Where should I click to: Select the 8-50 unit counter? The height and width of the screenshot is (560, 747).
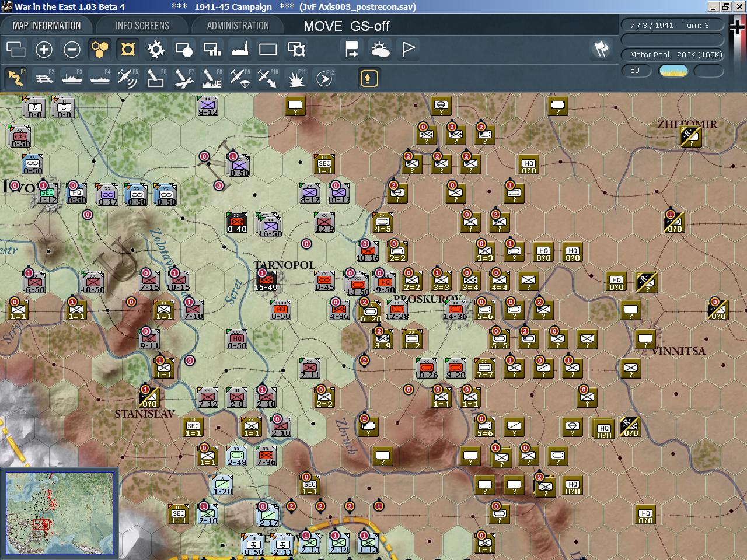[238, 165]
